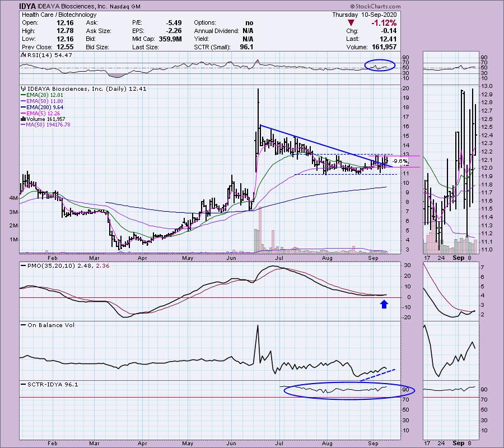Click the EMA(20) 12.01 legend entry

(42, 95)
